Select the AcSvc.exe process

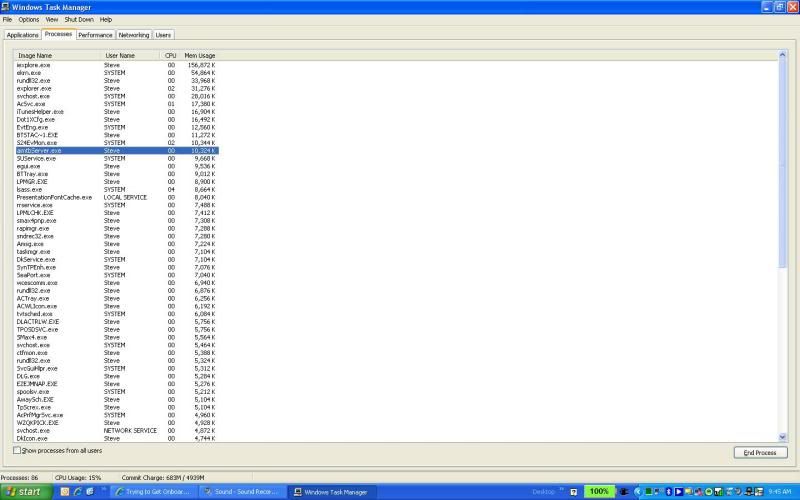point(117,104)
